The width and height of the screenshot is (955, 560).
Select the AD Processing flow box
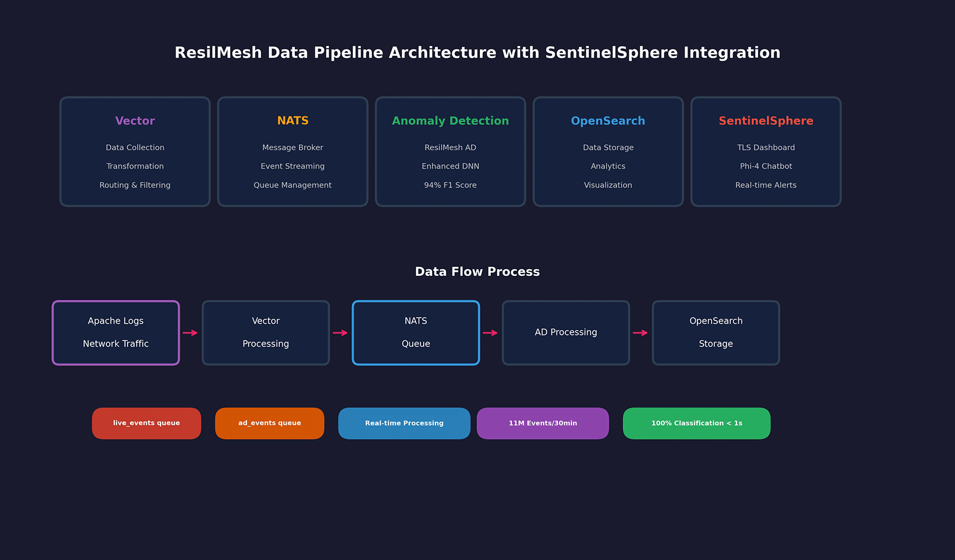[x=566, y=333]
